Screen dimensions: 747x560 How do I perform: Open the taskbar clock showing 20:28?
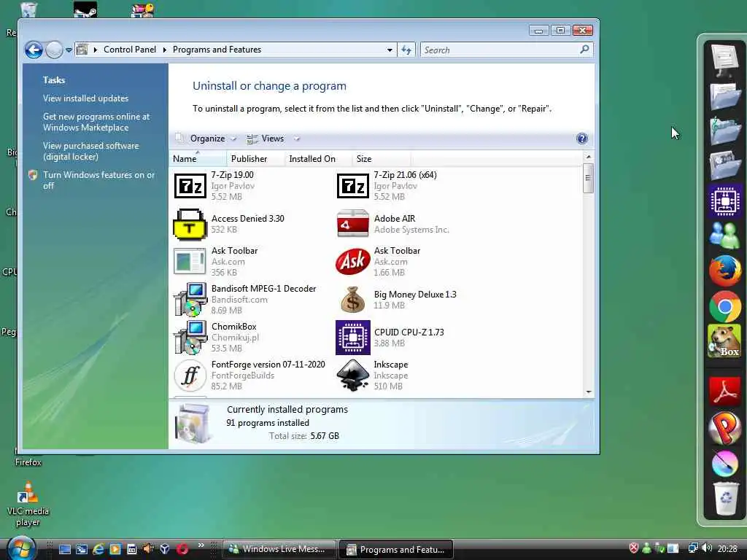click(x=727, y=549)
